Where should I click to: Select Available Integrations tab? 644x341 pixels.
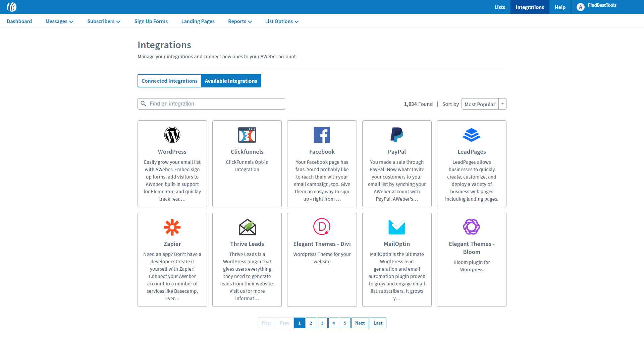coord(231,81)
